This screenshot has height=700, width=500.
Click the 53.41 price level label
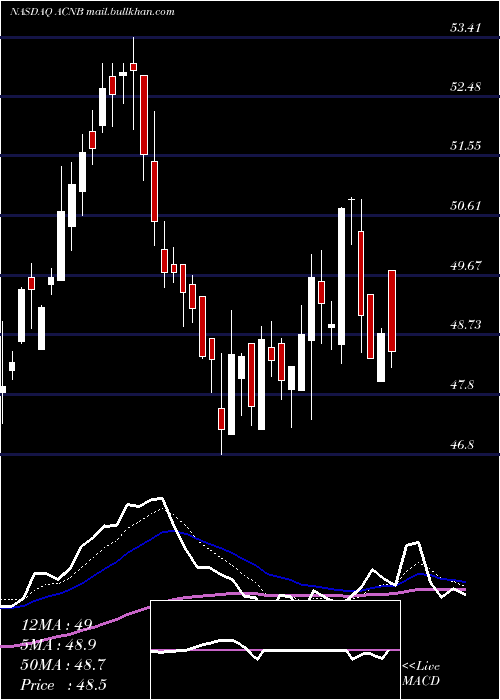(x=466, y=28)
